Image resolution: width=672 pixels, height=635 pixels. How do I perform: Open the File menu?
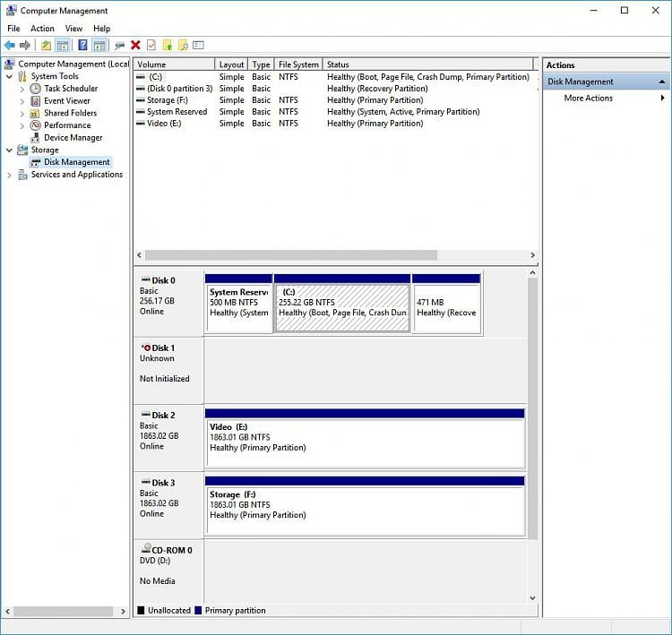[x=13, y=29]
